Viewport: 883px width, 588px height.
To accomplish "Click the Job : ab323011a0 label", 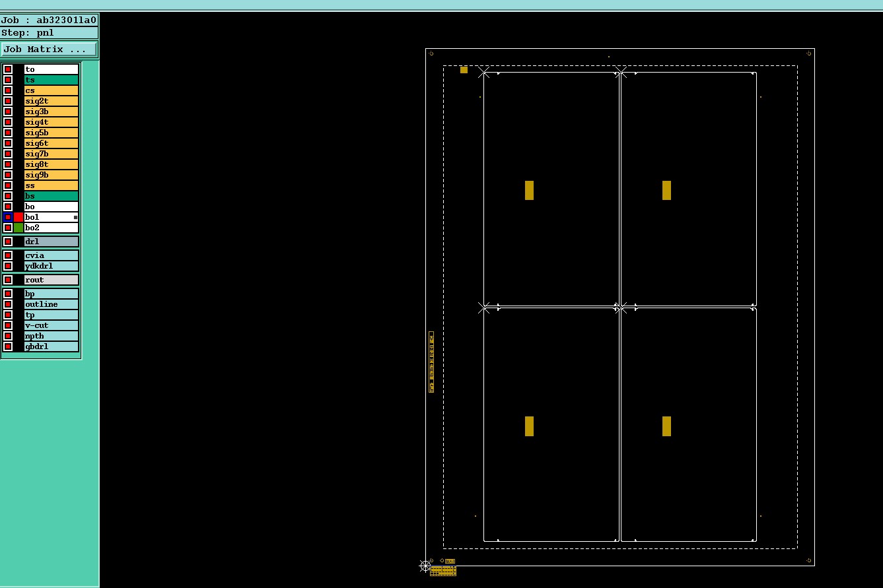I will 49,20.
